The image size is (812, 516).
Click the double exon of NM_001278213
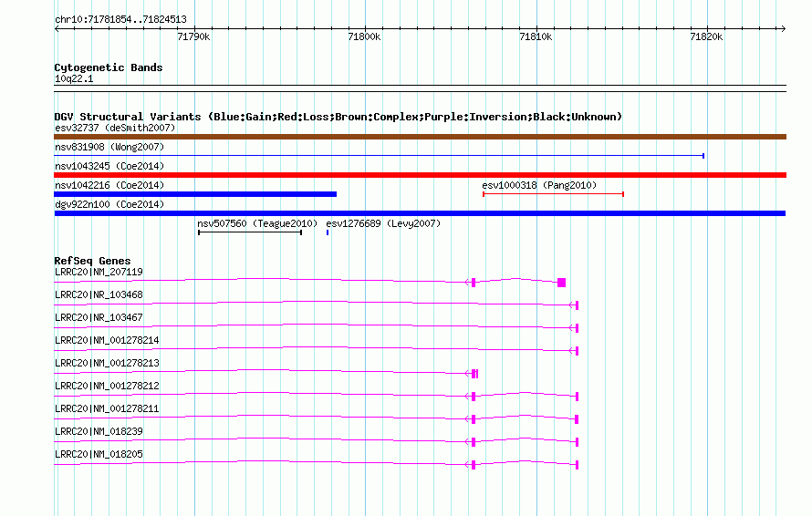[x=474, y=374]
